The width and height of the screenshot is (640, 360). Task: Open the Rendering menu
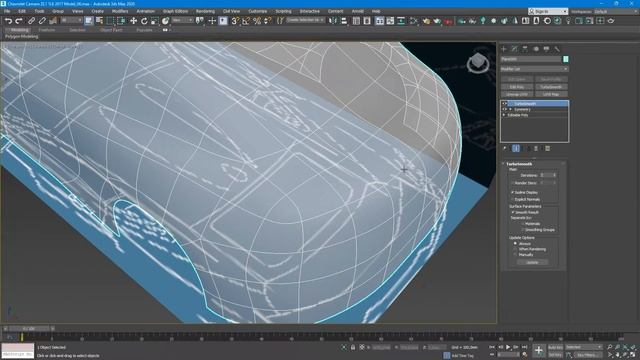pyautogui.click(x=205, y=11)
